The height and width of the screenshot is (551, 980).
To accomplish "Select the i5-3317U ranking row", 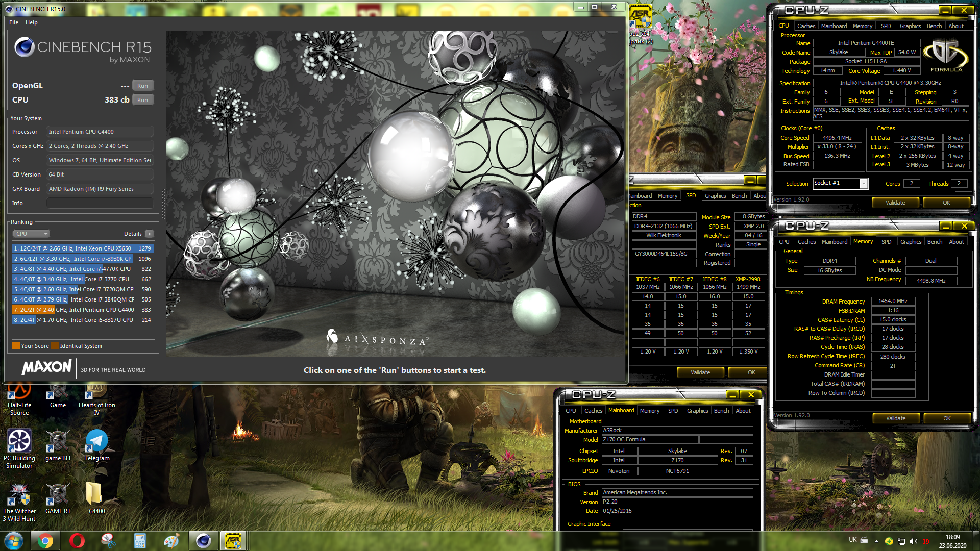I will (x=83, y=320).
